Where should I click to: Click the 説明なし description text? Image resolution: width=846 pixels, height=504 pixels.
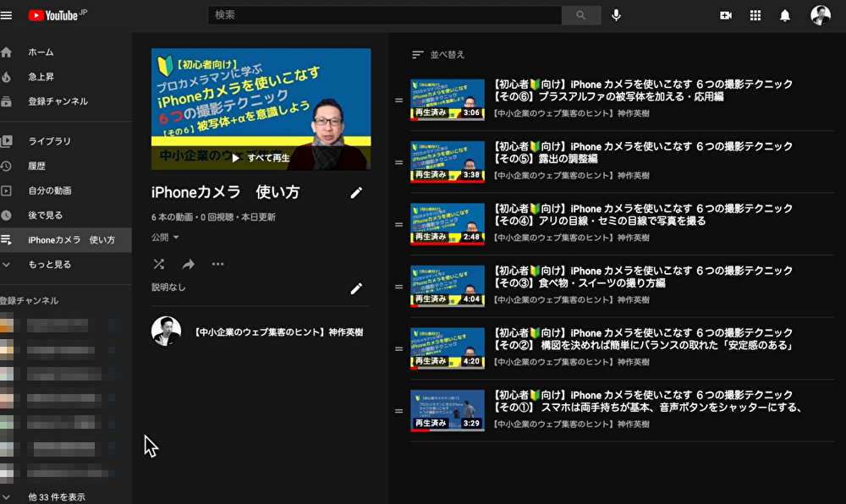coord(168,288)
